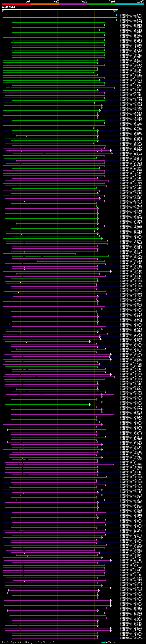
Task: Select the UniRef100_Q2GQU9 label
Action: click(131, 171)
